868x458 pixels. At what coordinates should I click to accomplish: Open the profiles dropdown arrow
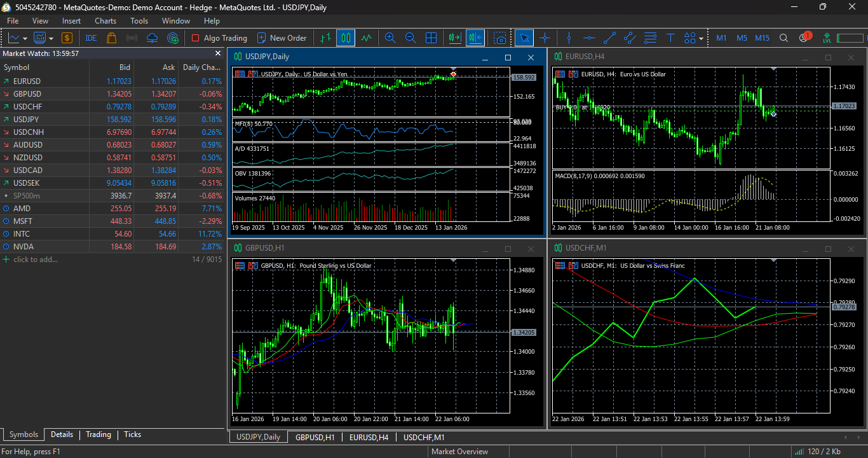coord(51,38)
